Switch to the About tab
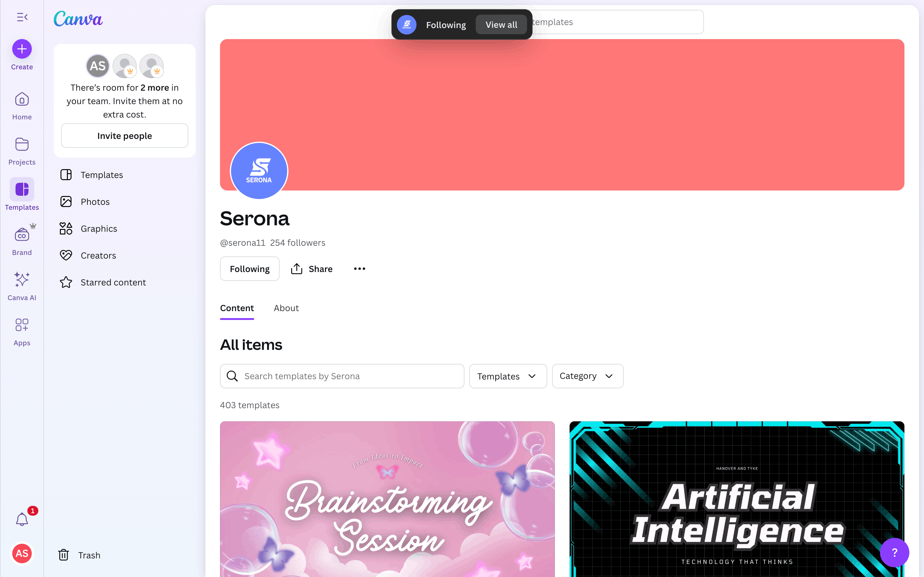This screenshot has height=577, width=924. click(x=286, y=308)
